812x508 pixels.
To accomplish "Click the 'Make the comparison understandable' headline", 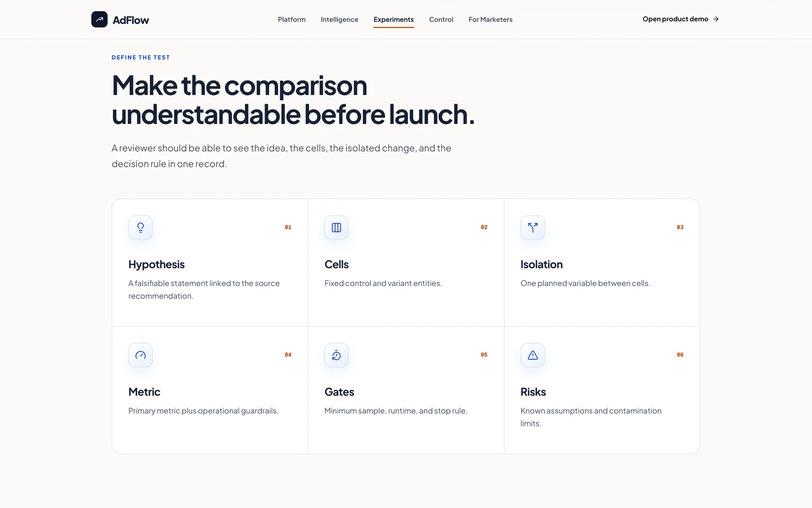I will (x=293, y=100).
